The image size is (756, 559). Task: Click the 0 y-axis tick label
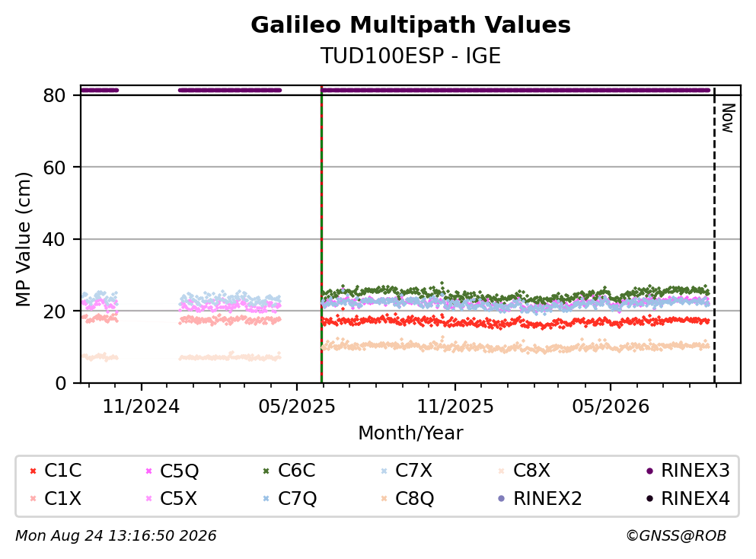[x=60, y=383]
